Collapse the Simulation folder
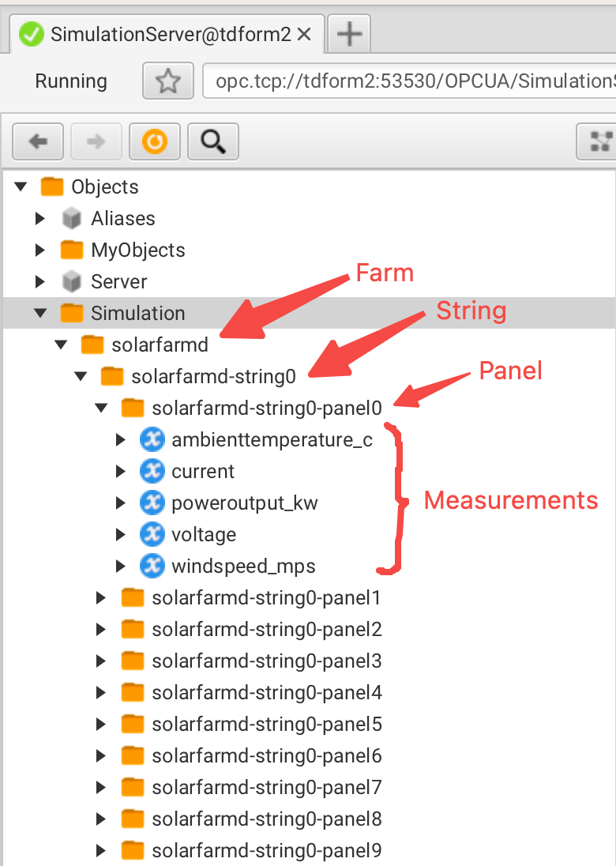This screenshot has height=866, width=616. 41,314
